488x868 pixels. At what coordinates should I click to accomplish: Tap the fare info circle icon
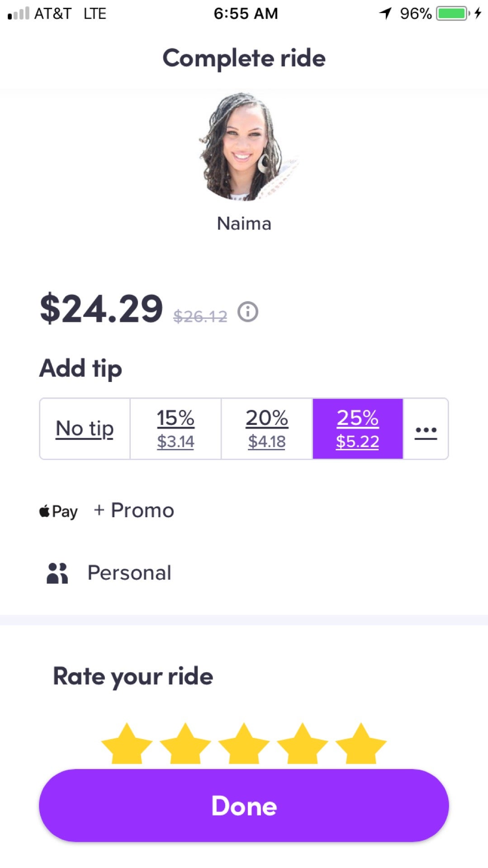pyautogui.click(x=248, y=312)
